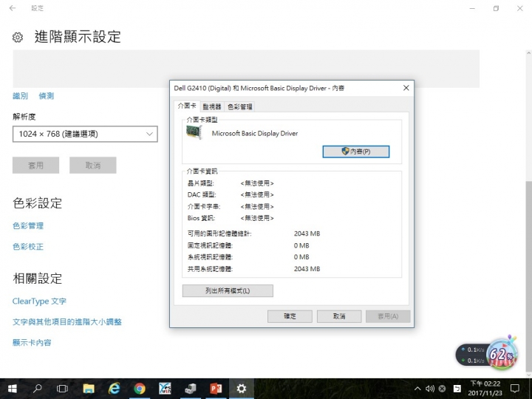Image resolution: width=532 pixels, height=399 pixels.
Task: Open the Action Center notifications
Action: coord(515,389)
